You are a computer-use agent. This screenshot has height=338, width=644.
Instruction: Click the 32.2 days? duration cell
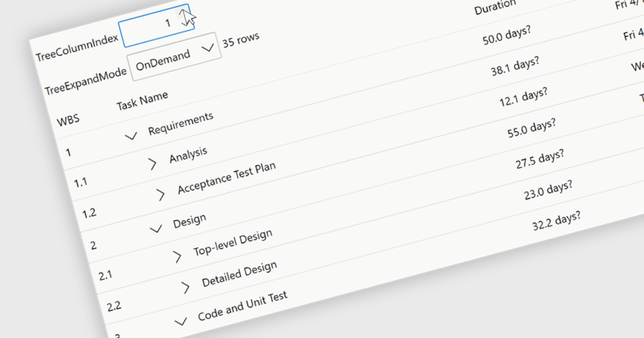coord(557,222)
